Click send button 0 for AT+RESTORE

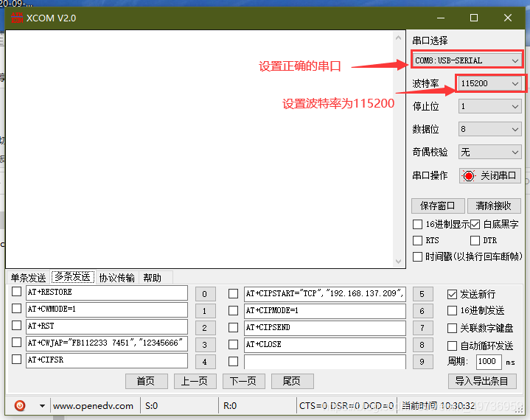205,294
